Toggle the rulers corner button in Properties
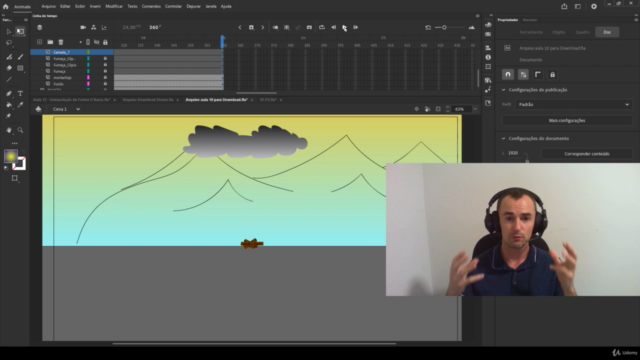This screenshot has height=360, width=640. (538, 75)
